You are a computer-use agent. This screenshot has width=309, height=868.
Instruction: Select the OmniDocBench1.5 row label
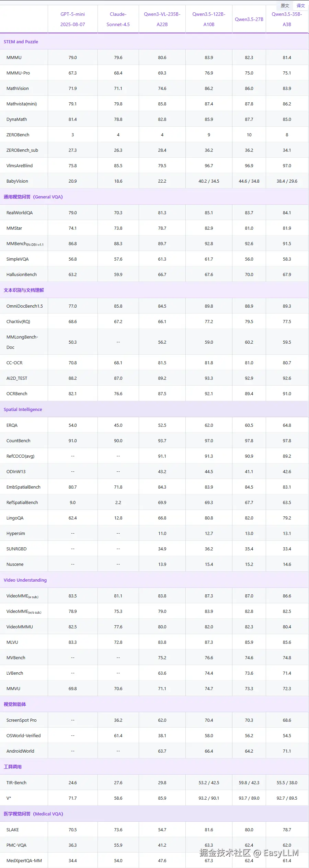point(25,306)
